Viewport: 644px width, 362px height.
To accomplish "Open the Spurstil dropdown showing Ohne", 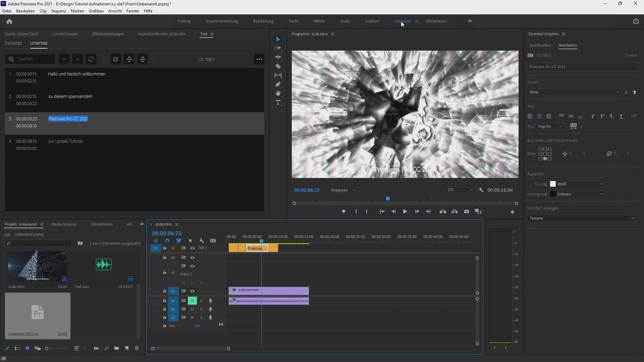I will [x=574, y=92].
